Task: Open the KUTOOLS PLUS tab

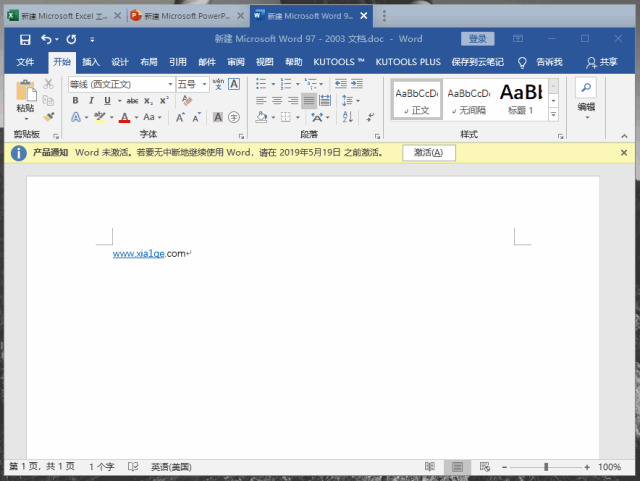Action: [x=408, y=62]
